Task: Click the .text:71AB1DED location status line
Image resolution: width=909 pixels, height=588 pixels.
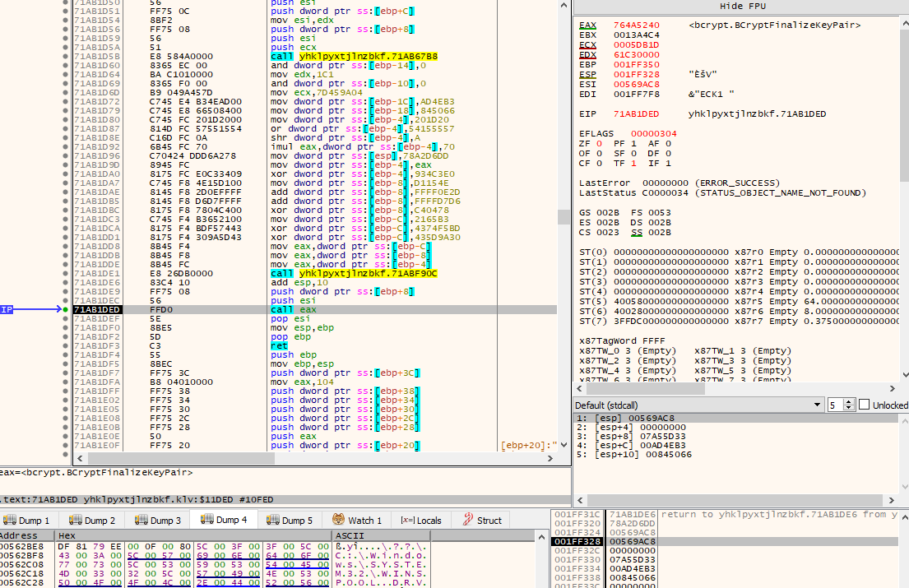Action: [137, 499]
